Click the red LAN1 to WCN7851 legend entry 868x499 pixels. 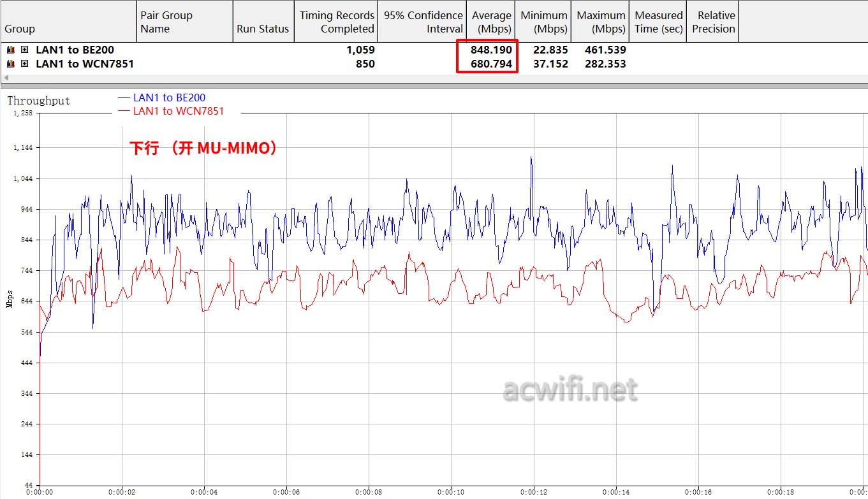[x=171, y=111]
